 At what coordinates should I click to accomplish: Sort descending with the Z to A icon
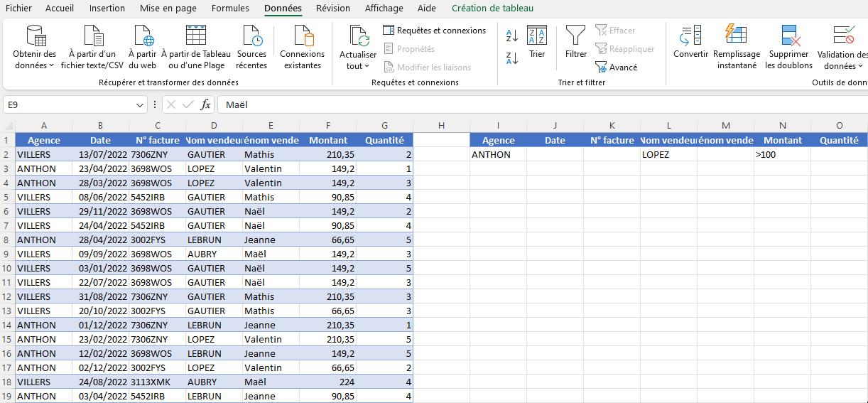click(x=511, y=57)
